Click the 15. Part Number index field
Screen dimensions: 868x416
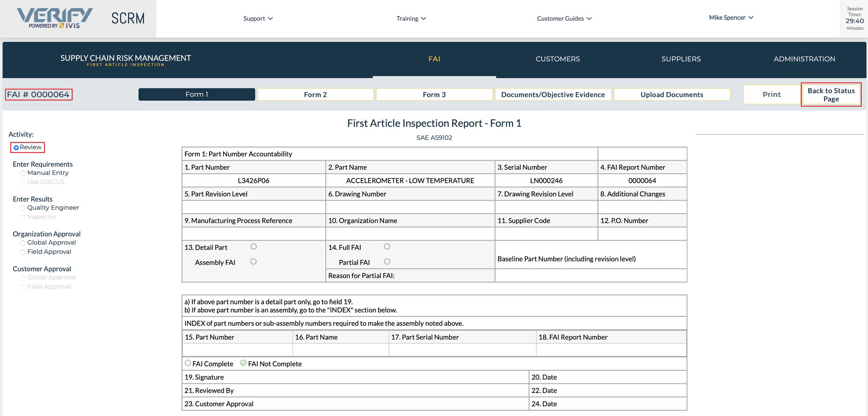[x=237, y=350]
